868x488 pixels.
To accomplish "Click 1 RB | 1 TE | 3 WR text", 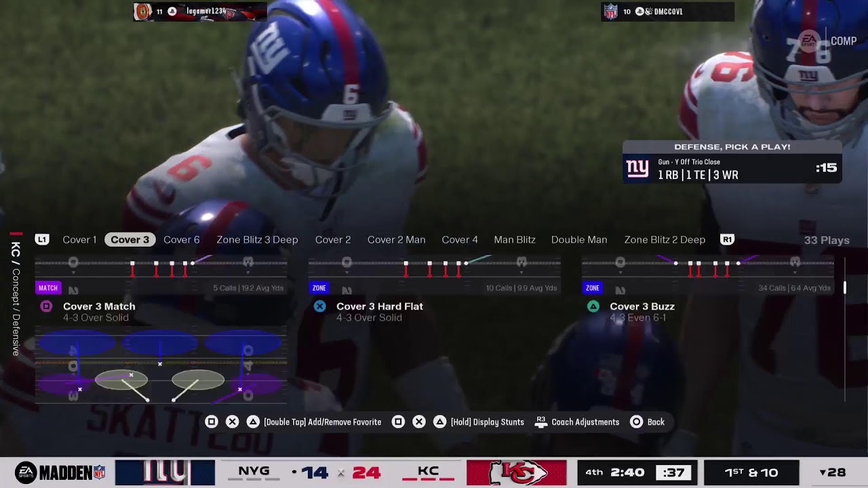I will tap(698, 175).
